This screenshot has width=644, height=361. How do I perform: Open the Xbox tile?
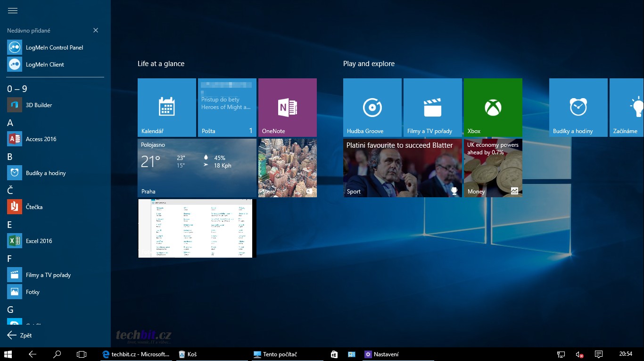point(493,108)
